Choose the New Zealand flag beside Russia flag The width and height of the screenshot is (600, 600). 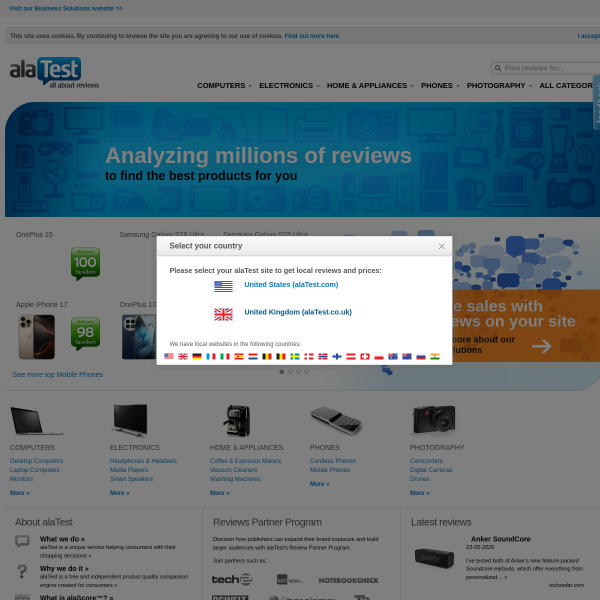(407, 356)
